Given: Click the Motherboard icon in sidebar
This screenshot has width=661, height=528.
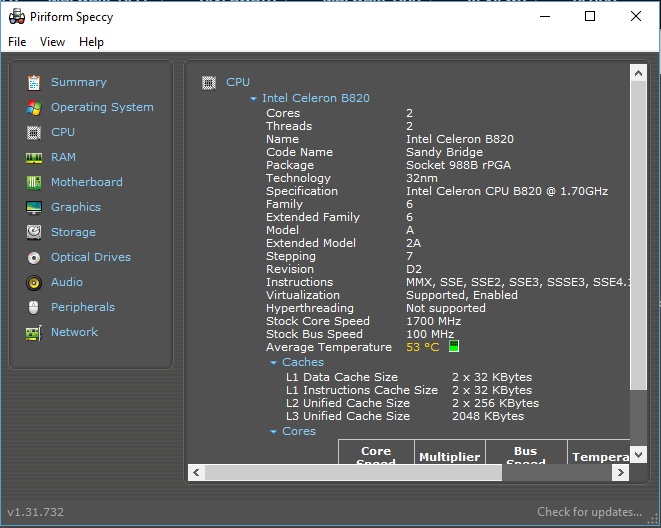Looking at the screenshot, I should click(34, 183).
